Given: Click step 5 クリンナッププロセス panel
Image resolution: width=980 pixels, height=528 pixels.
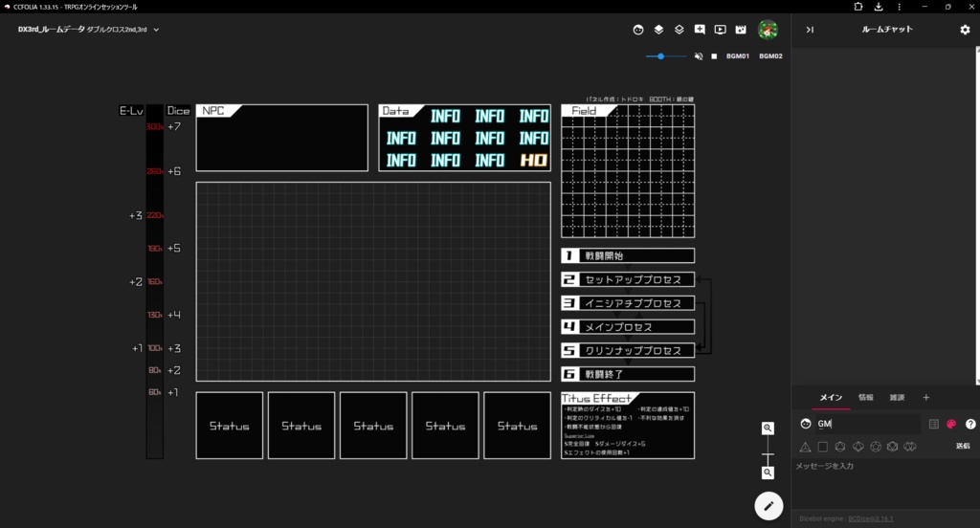Looking at the screenshot, I should click(628, 350).
